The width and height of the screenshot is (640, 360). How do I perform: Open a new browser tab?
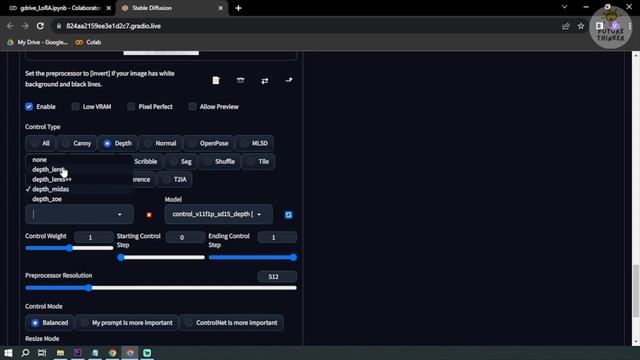(238, 8)
